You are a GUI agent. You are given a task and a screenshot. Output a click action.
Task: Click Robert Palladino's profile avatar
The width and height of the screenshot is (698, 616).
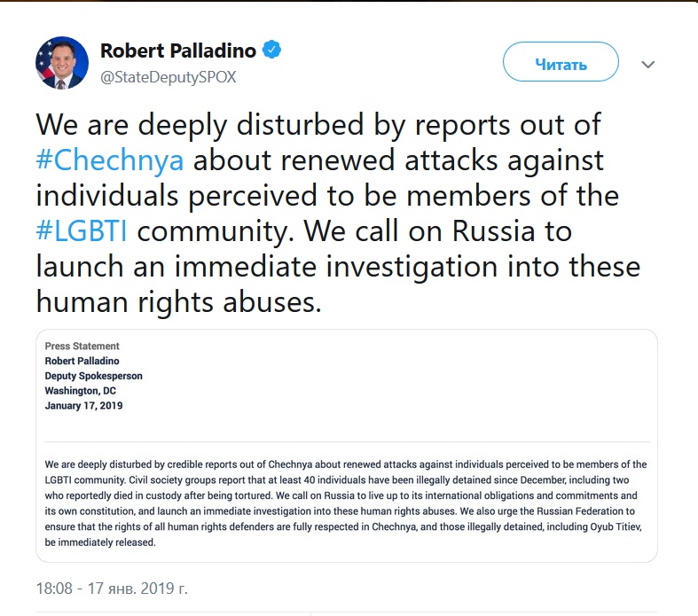[x=62, y=63]
